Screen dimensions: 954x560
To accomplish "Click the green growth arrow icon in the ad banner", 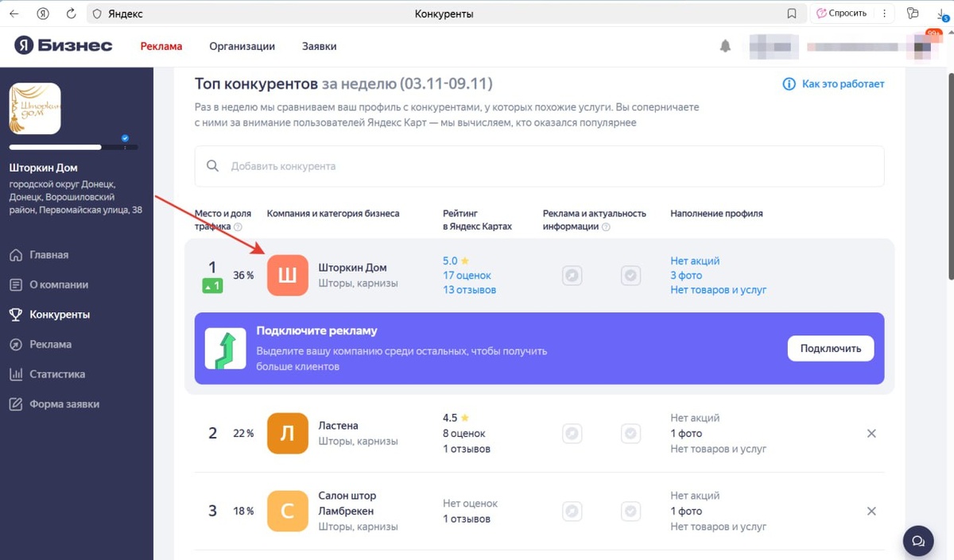I will click(225, 349).
